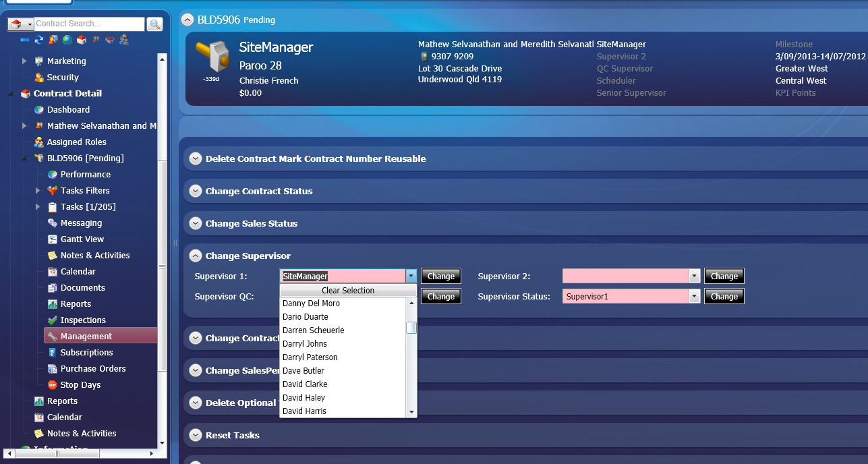Click the Gantt View chart icon

coord(53,239)
